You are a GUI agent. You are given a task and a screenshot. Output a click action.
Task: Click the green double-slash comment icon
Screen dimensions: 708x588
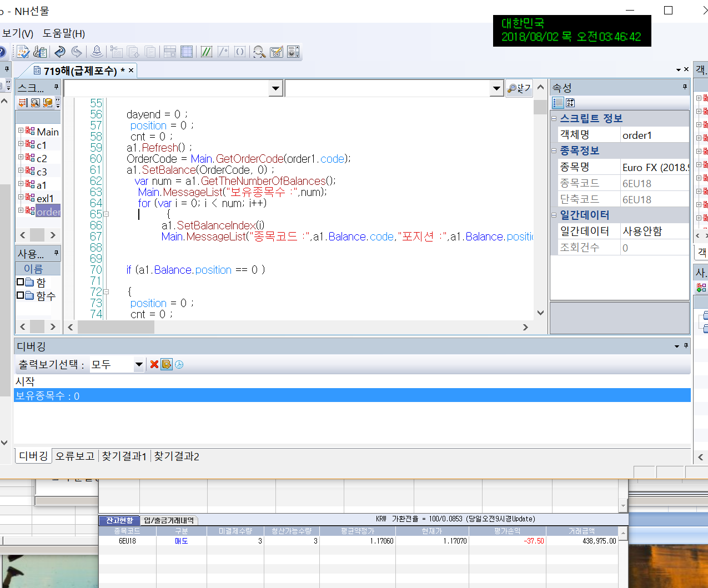(206, 52)
